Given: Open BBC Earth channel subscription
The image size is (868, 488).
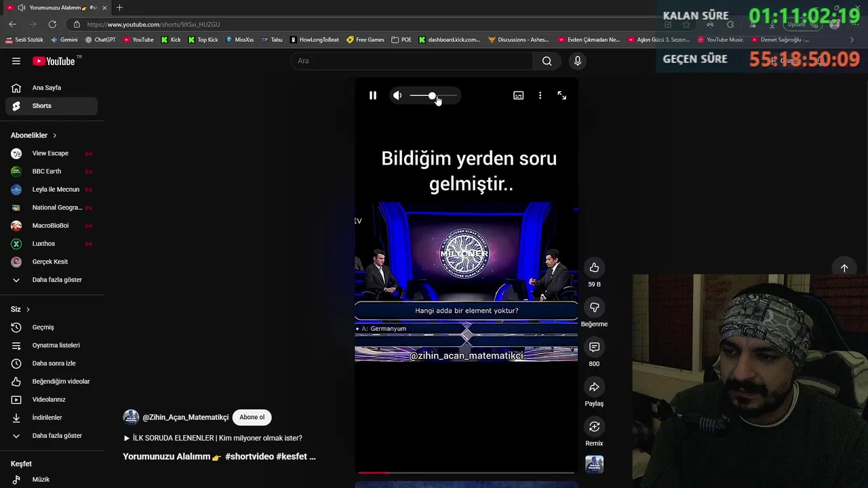Looking at the screenshot, I should [x=52, y=171].
